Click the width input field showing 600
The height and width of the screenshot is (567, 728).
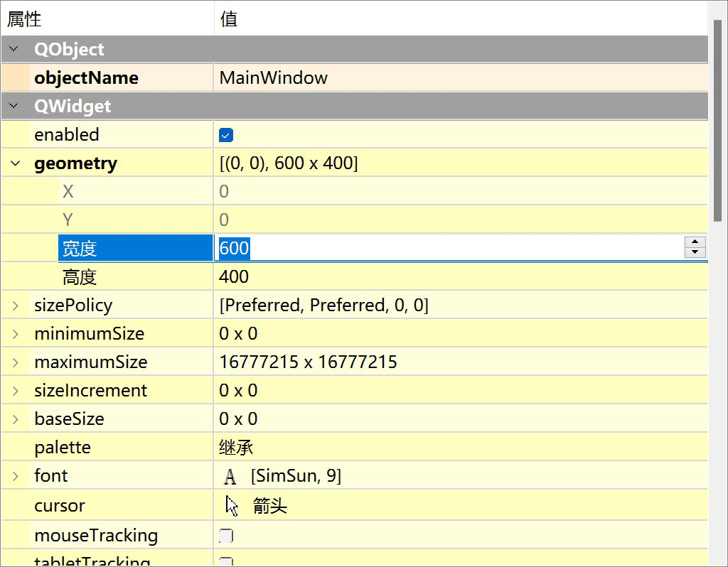(448, 248)
